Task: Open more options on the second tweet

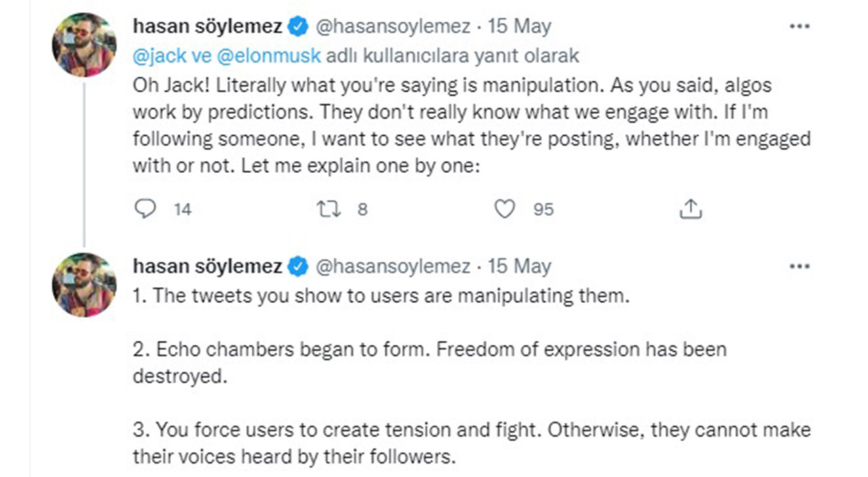Action: (x=800, y=266)
